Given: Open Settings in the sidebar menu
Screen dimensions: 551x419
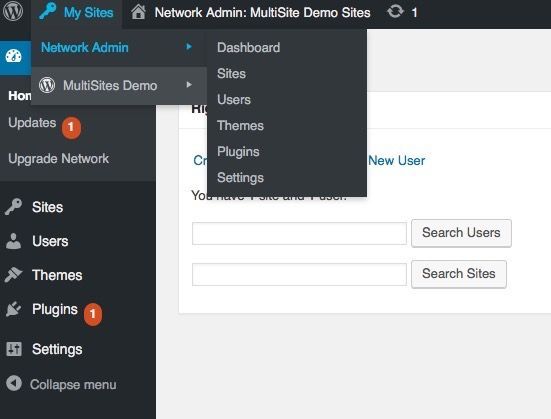Looking at the screenshot, I should (57, 349).
